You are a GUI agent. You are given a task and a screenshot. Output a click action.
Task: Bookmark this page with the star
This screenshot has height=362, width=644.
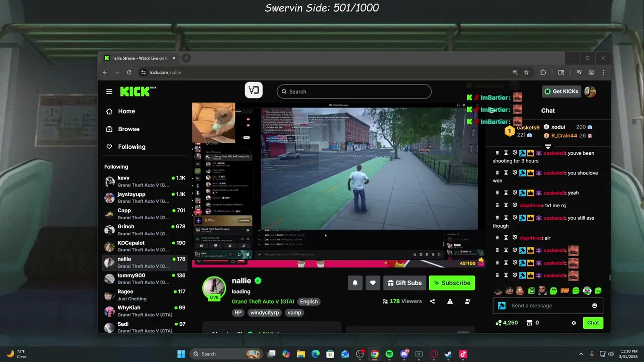tap(526, 72)
